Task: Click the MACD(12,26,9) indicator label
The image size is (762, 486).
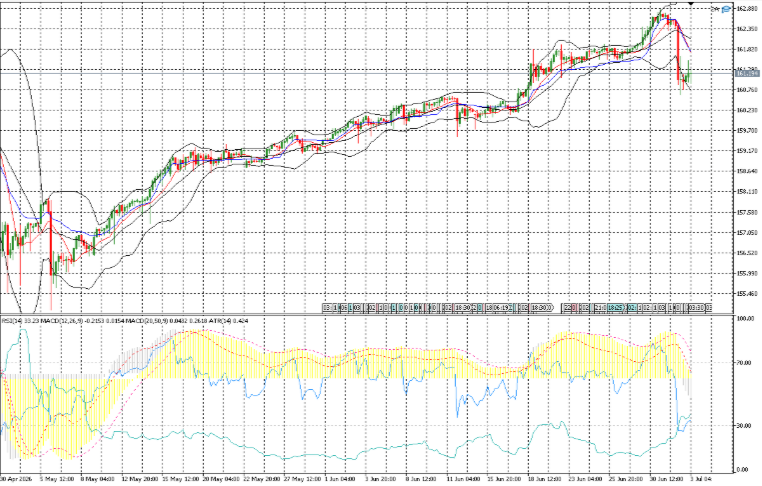Action: coord(62,320)
